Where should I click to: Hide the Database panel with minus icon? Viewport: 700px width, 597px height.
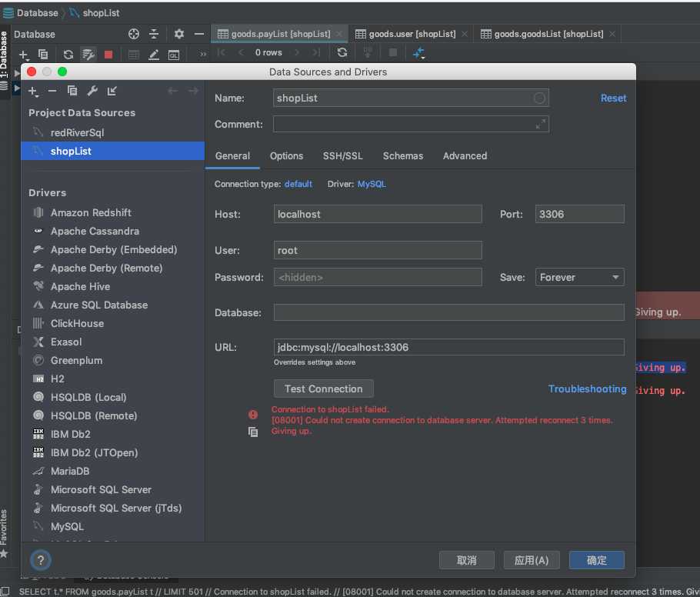[x=199, y=34]
